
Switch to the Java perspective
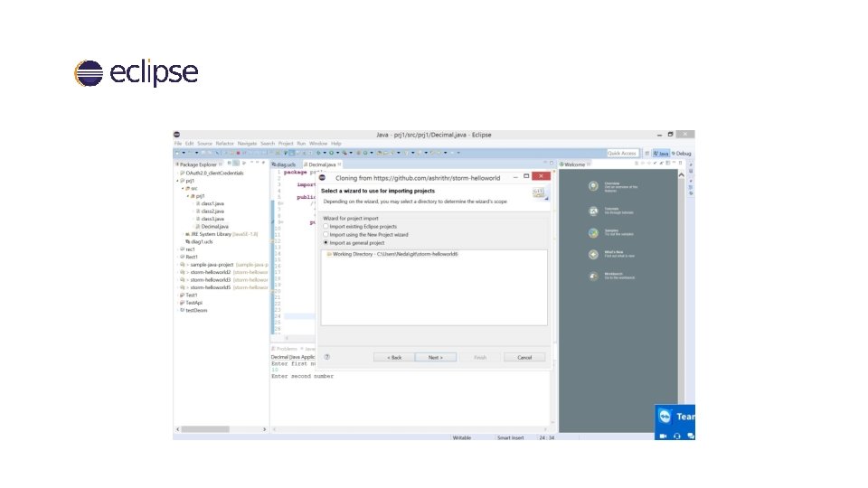[x=661, y=154]
